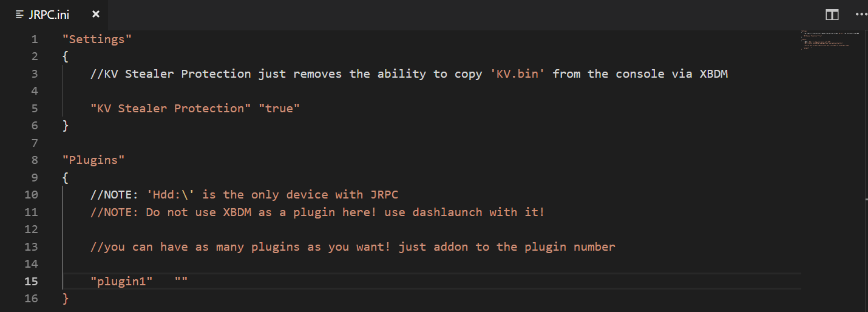Click inside the empty plugin1 value quotes

(181, 282)
